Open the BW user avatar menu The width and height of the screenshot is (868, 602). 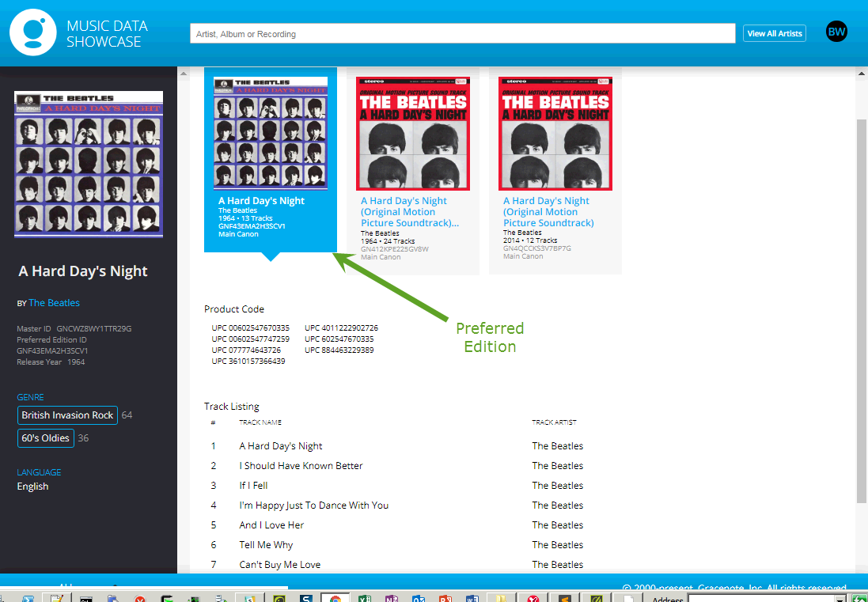(836, 32)
